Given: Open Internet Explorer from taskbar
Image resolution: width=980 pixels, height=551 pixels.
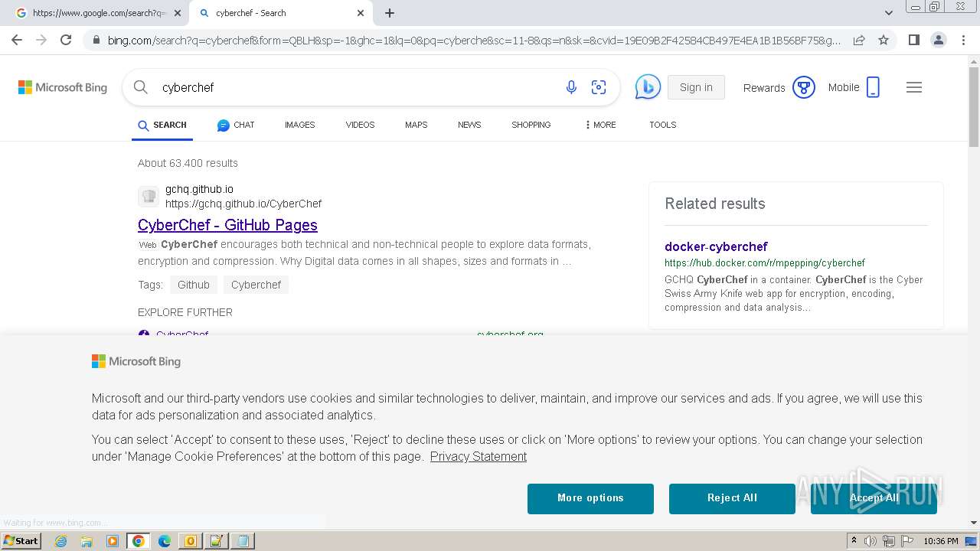Looking at the screenshot, I should tap(60, 541).
